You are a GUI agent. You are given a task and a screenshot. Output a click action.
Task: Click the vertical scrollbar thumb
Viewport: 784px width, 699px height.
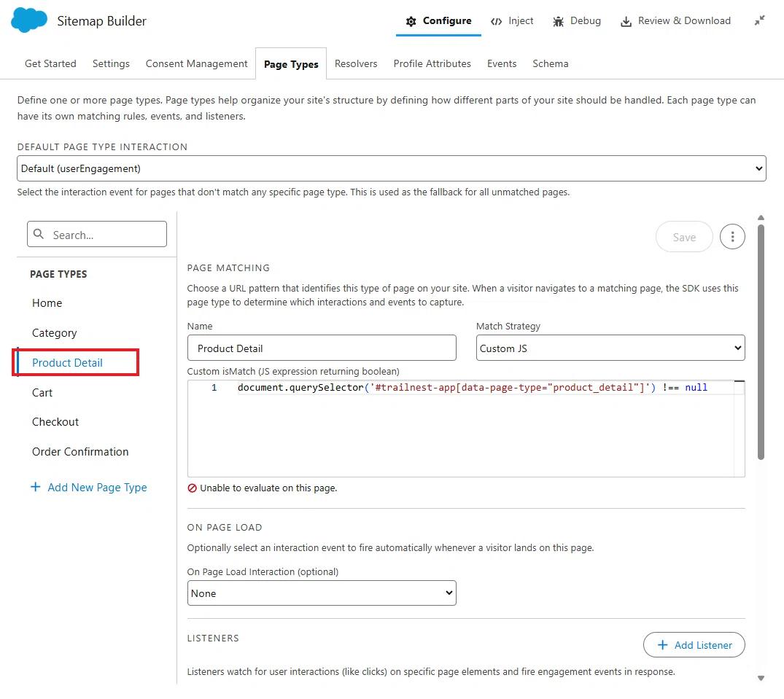tap(761, 343)
